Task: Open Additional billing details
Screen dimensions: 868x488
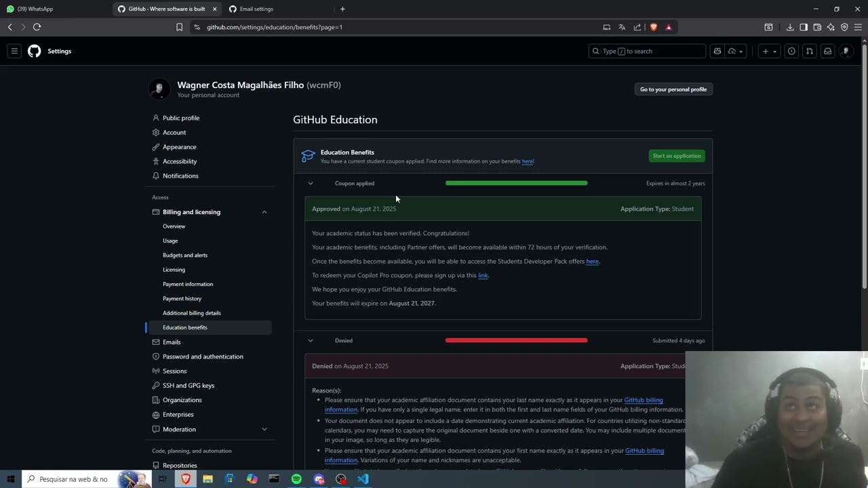Action: (x=192, y=313)
